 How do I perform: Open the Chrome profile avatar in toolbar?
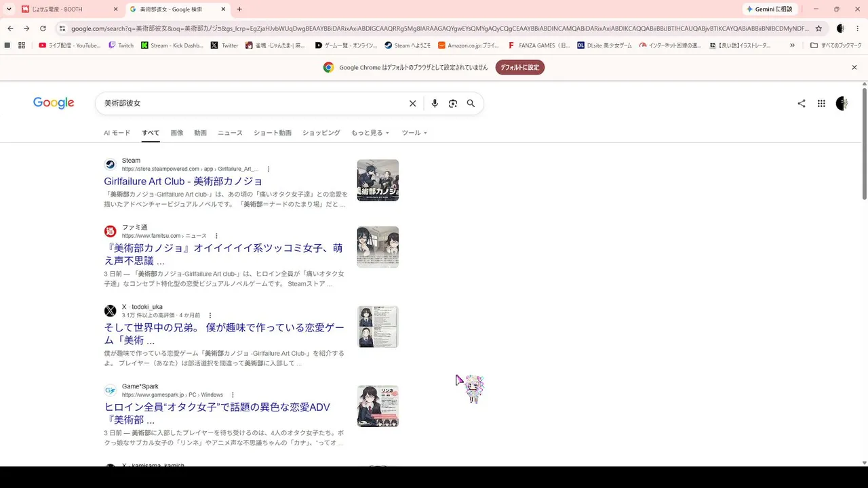coord(841,28)
